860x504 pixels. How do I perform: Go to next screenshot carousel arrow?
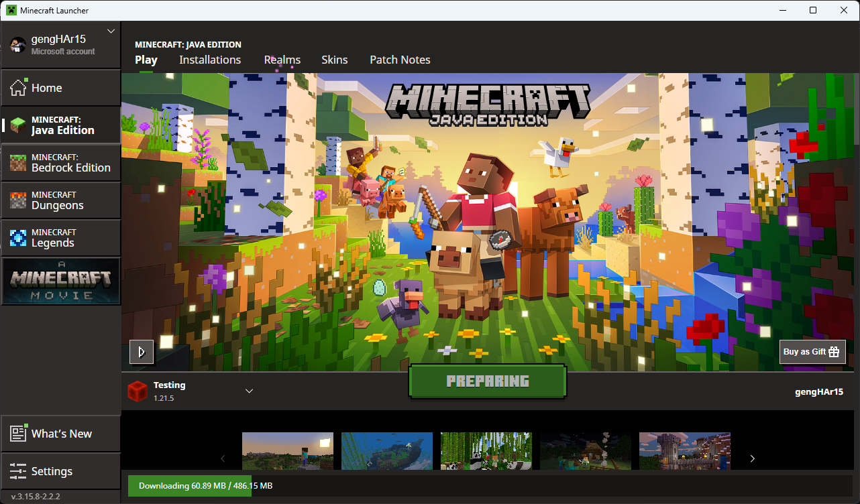point(752,458)
